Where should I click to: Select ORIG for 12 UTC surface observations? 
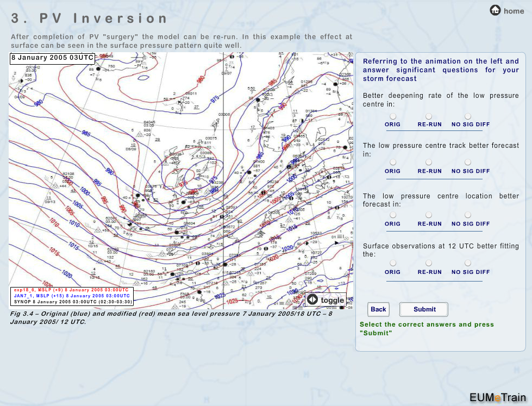(x=392, y=263)
